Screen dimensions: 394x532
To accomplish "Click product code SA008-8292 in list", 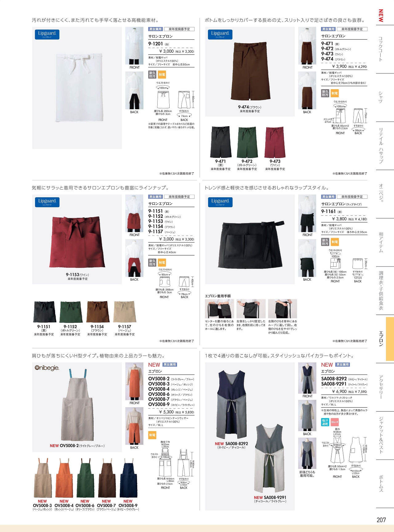I will pos(334,379).
